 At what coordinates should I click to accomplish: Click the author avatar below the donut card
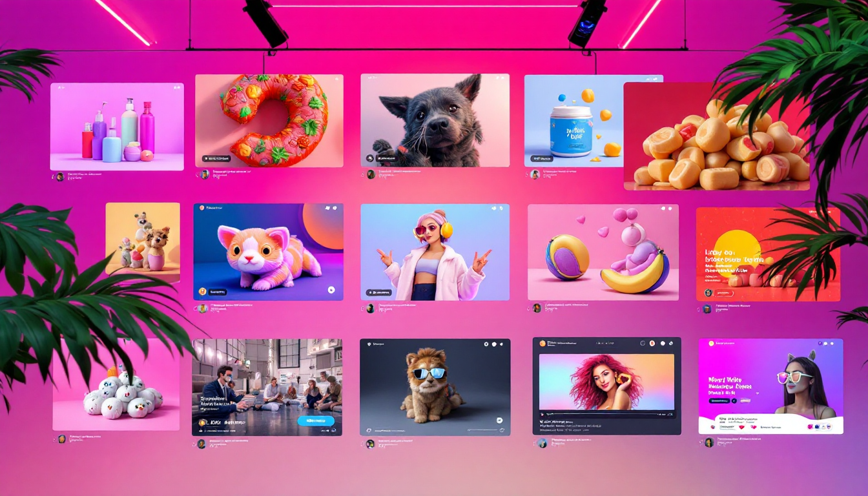click(205, 174)
